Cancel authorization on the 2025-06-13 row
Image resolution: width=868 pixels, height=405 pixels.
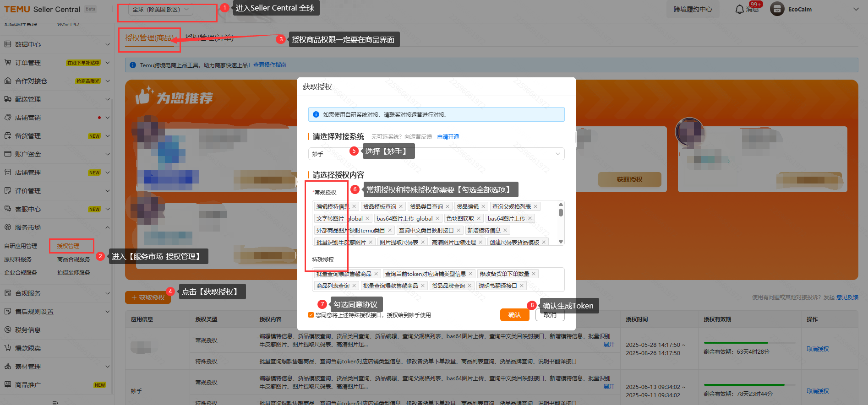click(x=818, y=391)
